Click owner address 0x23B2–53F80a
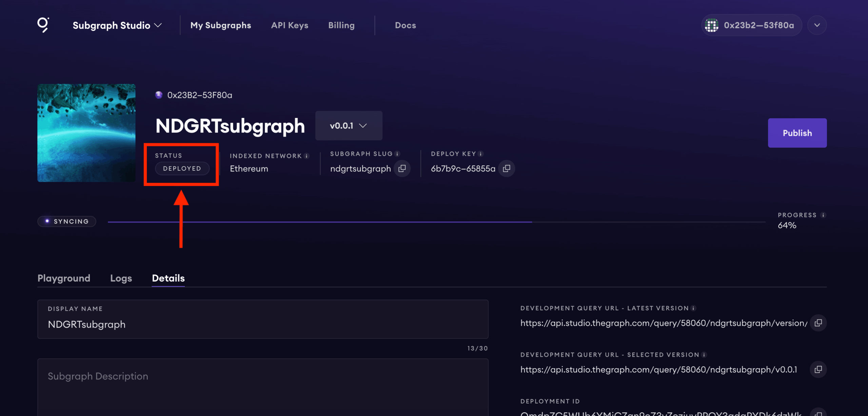 [200, 95]
